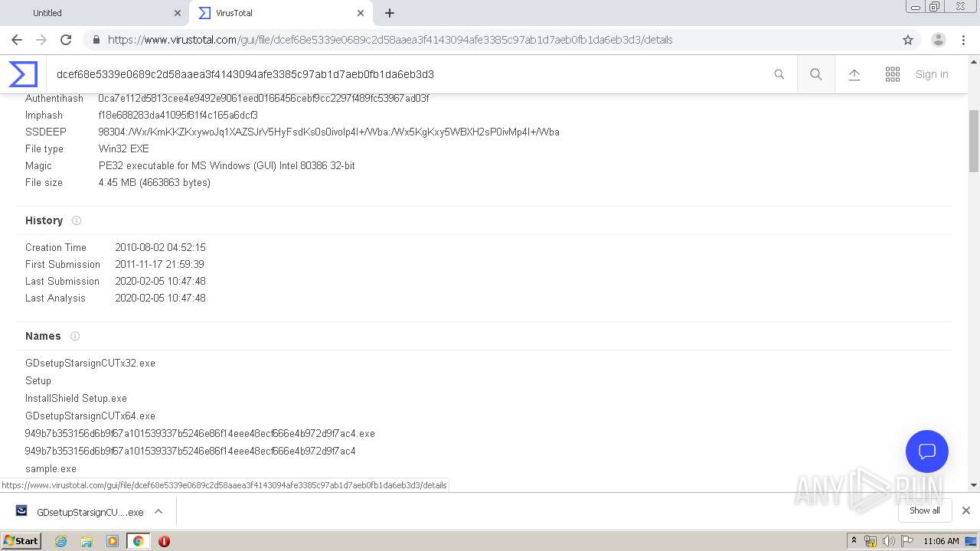The height and width of the screenshot is (551, 980).
Task: Click the name InstallShield Setup.exe
Action: pos(76,398)
